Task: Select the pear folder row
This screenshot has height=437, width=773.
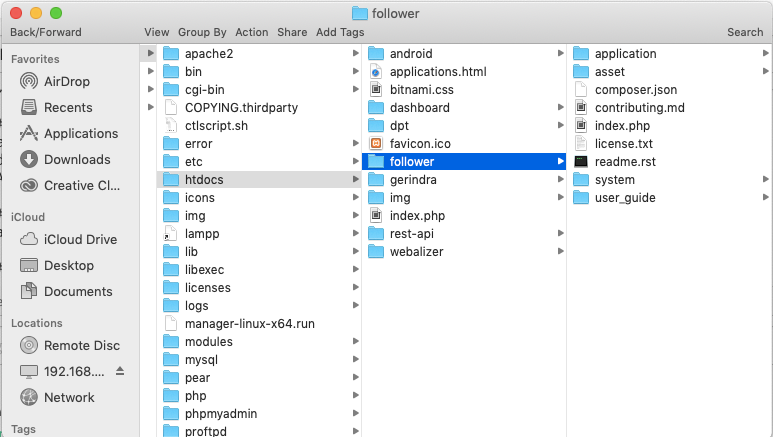Action: (259, 377)
